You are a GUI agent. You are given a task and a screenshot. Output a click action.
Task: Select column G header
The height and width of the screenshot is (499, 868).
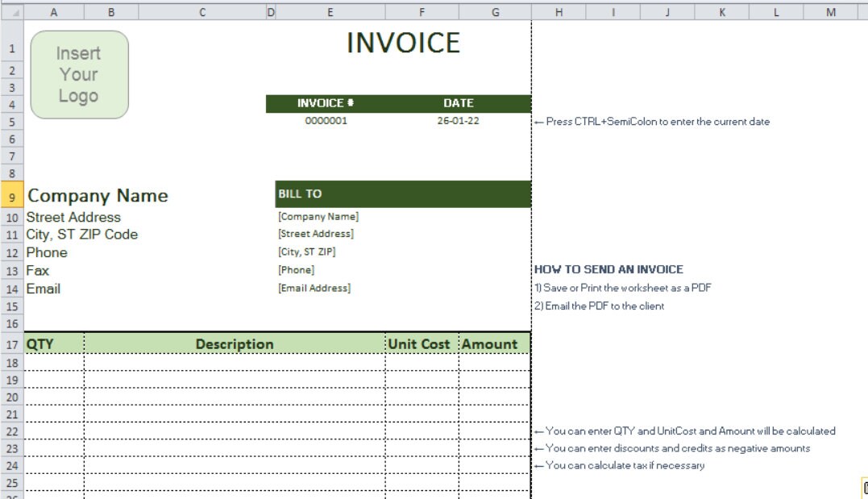click(496, 12)
